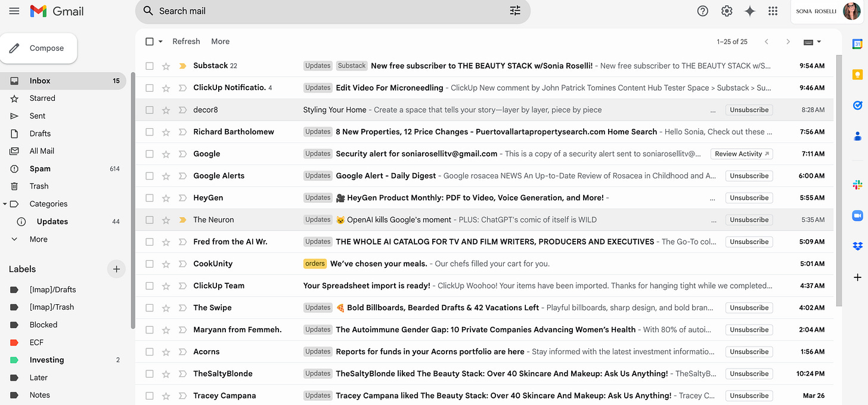Select the Google Alerts email checkbox
Screen dimensions: 868x405
click(150, 176)
